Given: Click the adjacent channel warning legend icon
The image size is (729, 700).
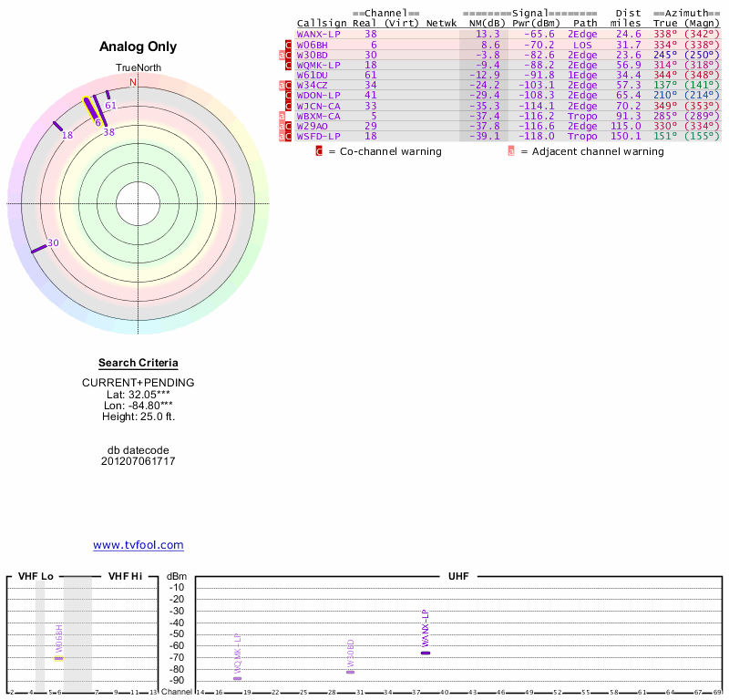Looking at the screenshot, I should pyautogui.click(x=511, y=151).
